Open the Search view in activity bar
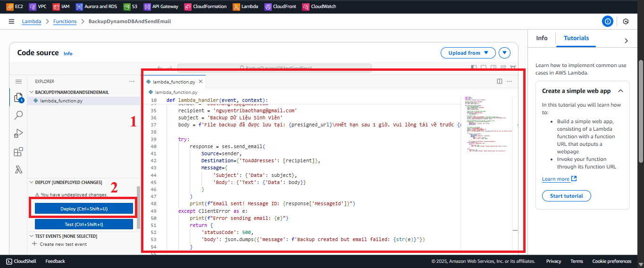 pos(18,115)
